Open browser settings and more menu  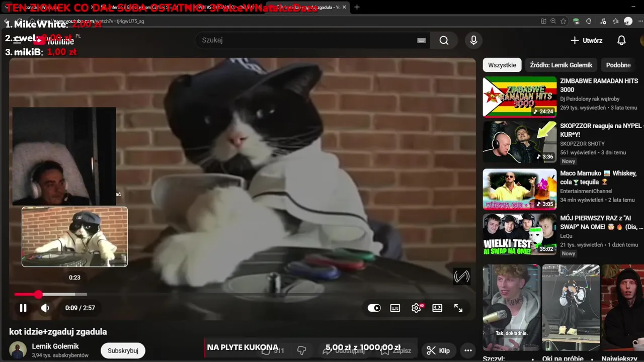[x=639, y=21]
